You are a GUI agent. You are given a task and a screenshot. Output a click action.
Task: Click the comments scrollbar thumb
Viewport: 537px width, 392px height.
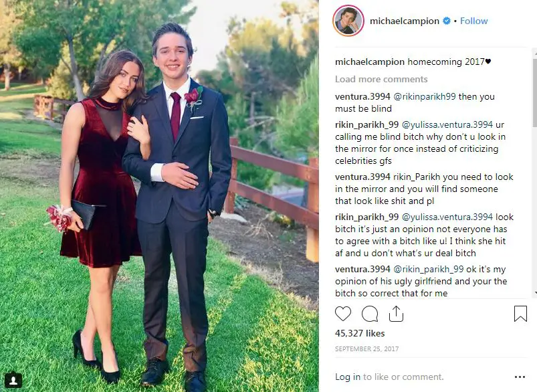point(534,92)
